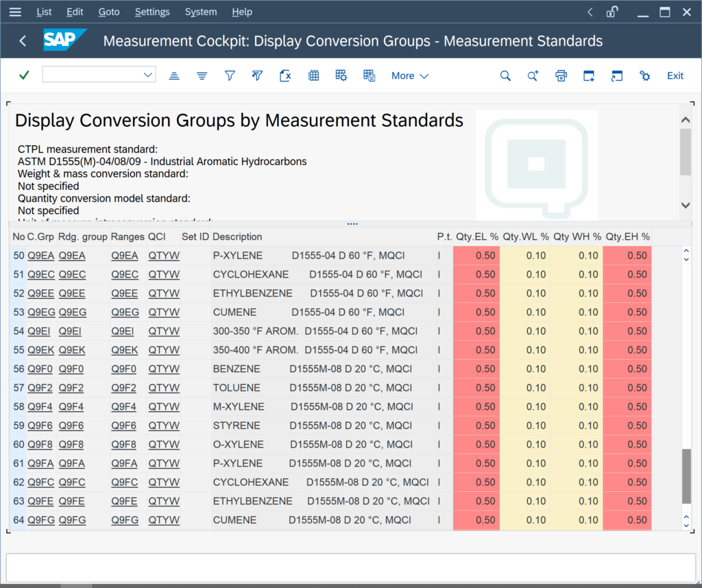Image resolution: width=702 pixels, height=588 pixels.
Task: Click the table grid icon with save disk
Action: tap(370, 75)
